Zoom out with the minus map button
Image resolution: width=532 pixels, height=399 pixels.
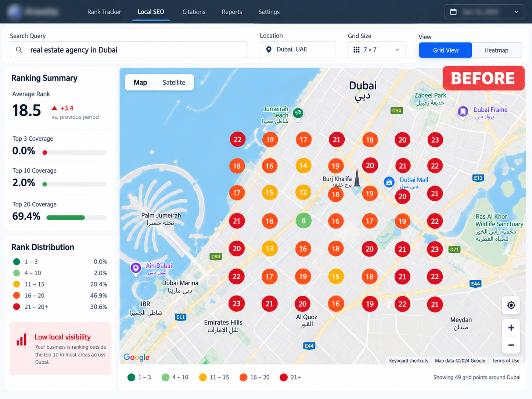point(511,345)
